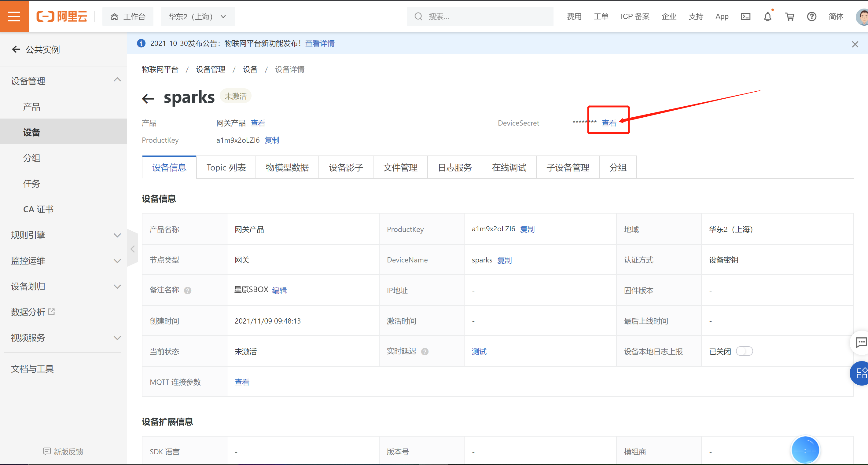Collapse the sidebar with the handle arrow

click(133, 249)
